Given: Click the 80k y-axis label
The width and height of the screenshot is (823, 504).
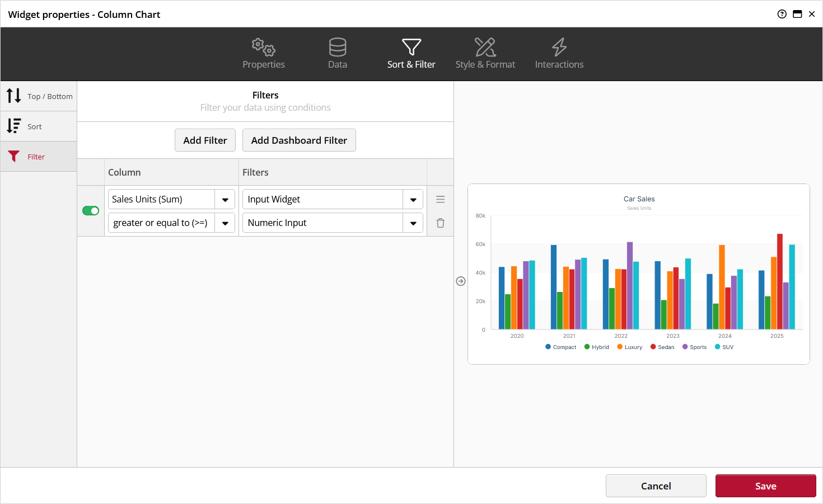Looking at the screenshot, I should 480,215.
